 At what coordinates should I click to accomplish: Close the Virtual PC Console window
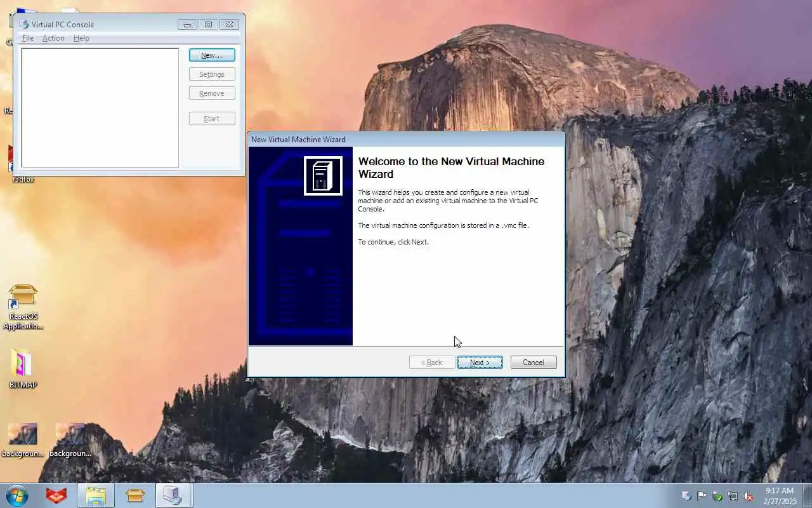point(229,25)
